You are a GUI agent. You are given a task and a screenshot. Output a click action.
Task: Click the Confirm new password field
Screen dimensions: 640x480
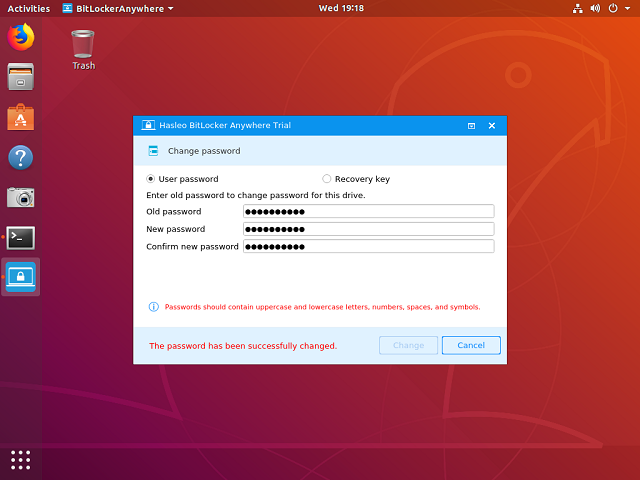[x=369, y=247]
